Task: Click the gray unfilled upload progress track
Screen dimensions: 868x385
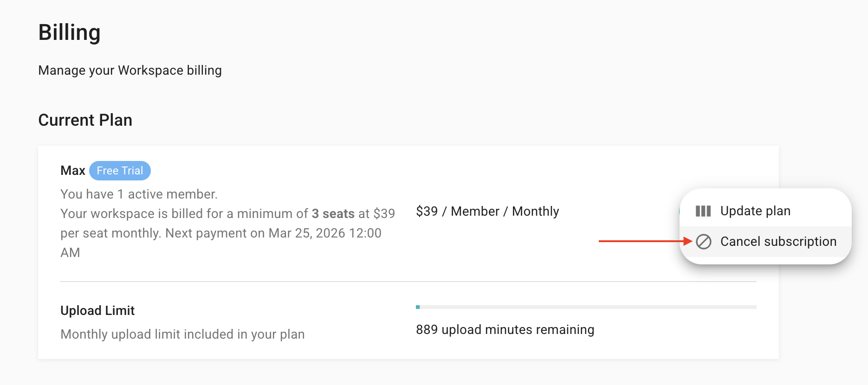Action: [x=588, y=307]
